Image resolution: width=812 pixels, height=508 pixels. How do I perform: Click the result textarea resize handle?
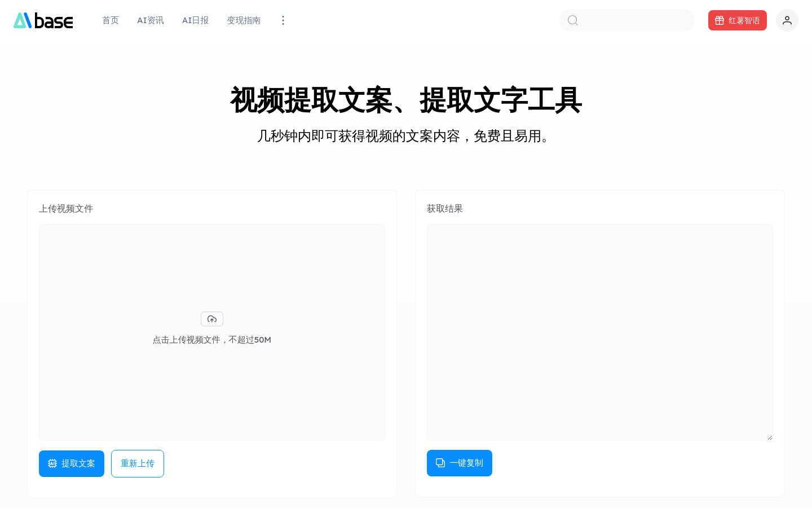click(770, 437)
